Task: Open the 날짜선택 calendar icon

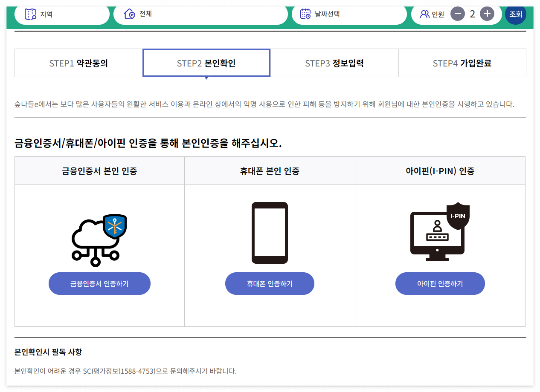Action: 305,14
